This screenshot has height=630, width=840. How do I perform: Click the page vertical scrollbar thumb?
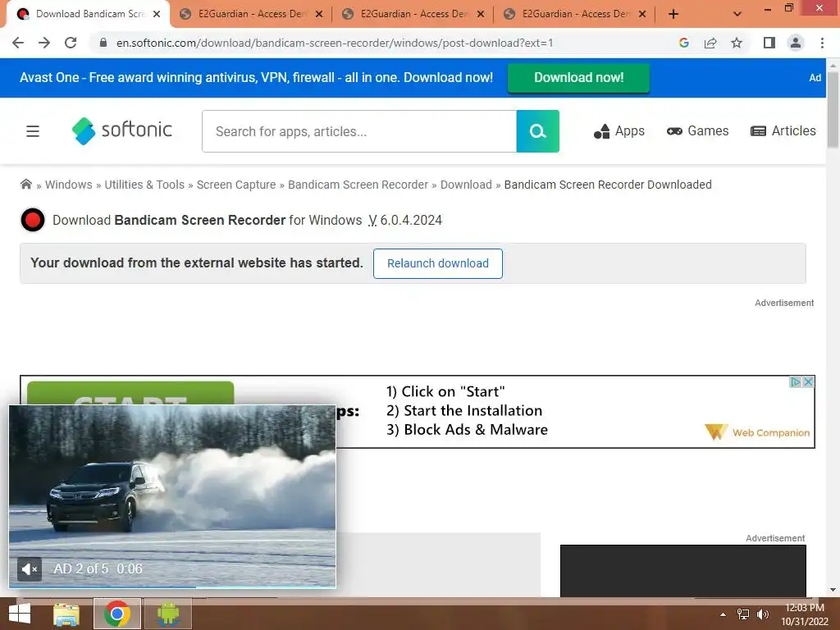pyautogui.click(x=833, y=110)
